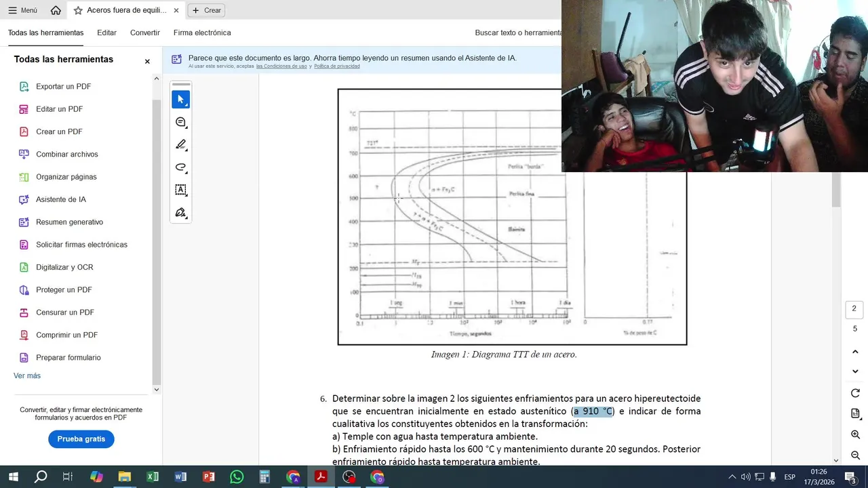Open Windows taskbar search
Screen dimensions: 868x488
tap(41, 477)
